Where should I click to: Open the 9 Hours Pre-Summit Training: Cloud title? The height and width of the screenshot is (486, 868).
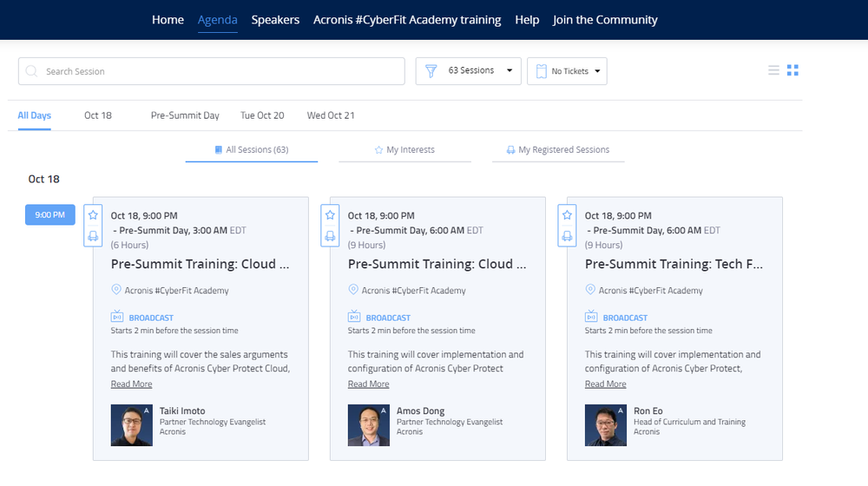point(437,264)
